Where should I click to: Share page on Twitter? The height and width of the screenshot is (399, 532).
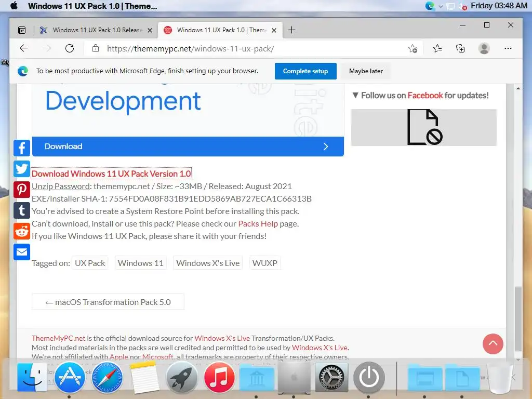[x=22, y=169]
